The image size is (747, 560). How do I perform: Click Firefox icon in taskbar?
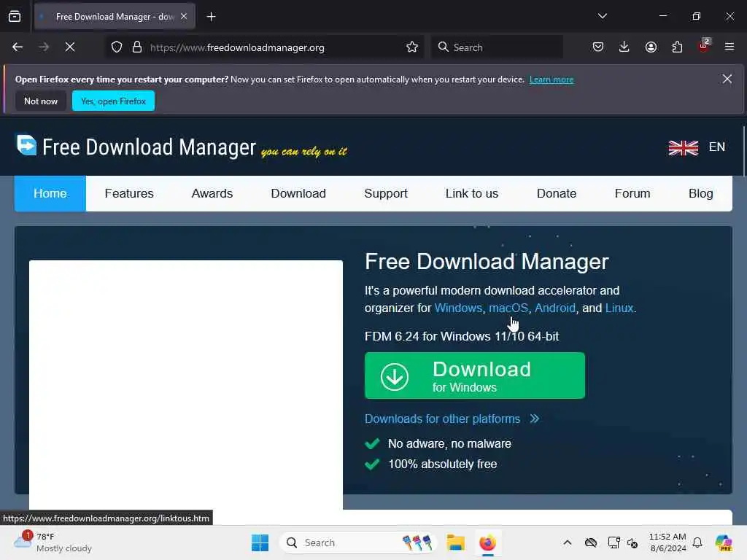487,542
